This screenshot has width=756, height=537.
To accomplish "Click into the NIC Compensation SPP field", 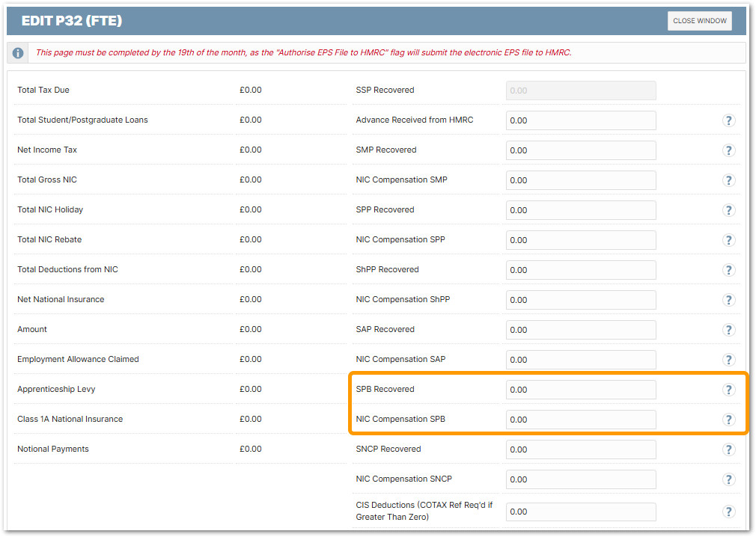I will click(x=580, y=240).
